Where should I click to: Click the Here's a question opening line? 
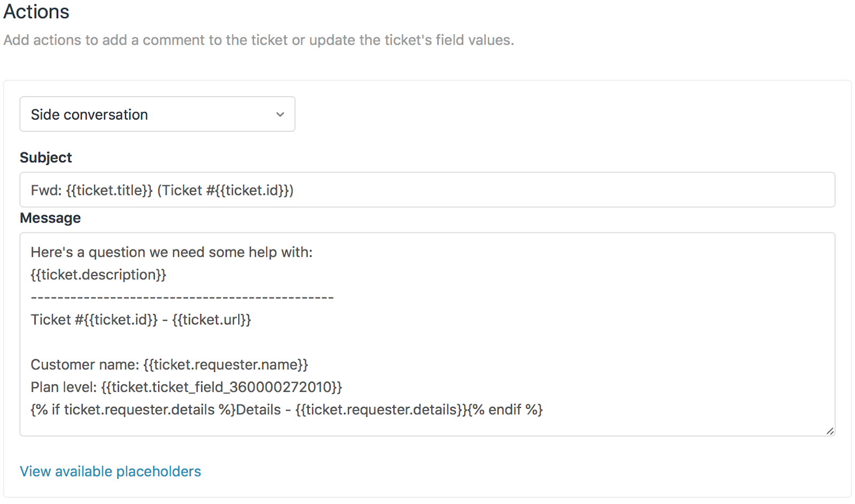pyautogui.click(x=172, y=252)
